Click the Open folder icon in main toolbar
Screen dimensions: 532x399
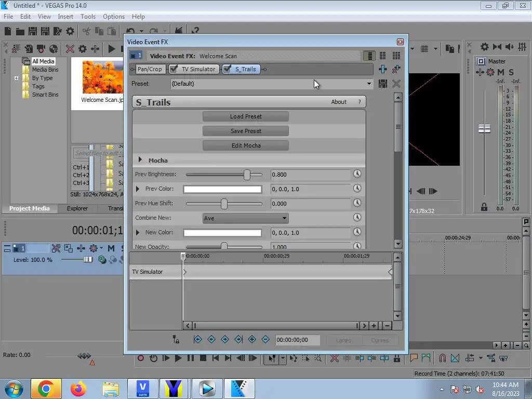(20, 32)
